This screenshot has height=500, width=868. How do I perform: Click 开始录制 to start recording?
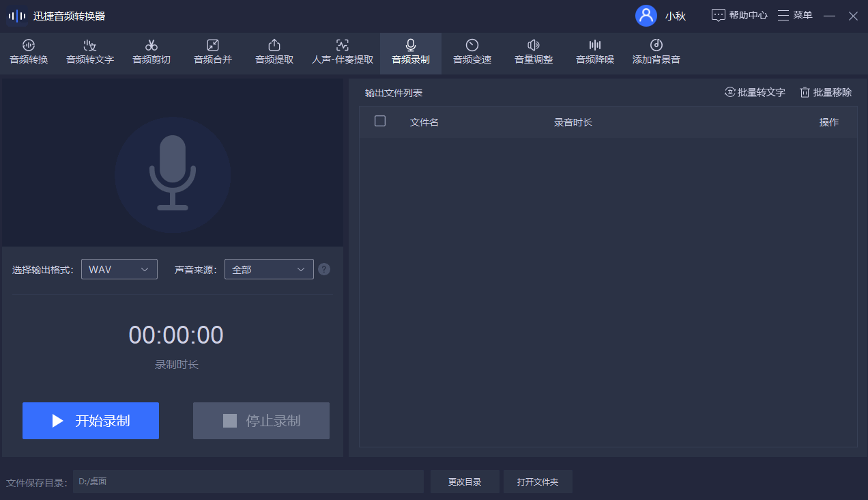[x=90, y=421]
